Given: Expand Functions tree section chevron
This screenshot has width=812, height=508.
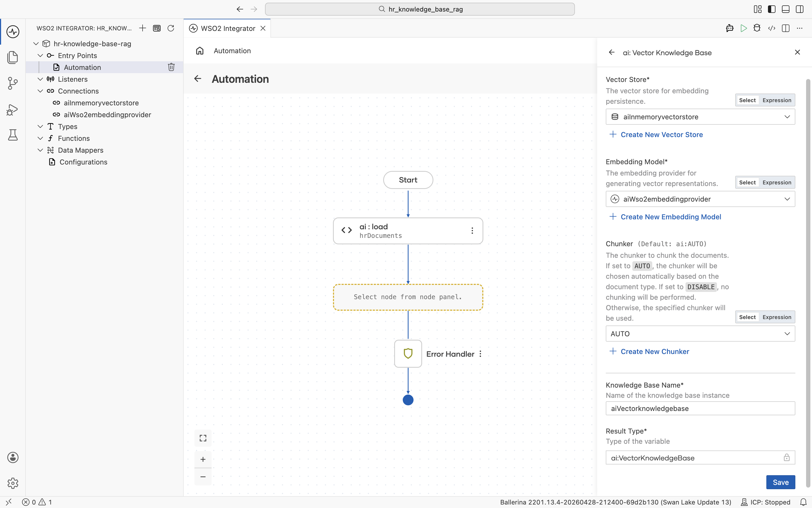Looking at the screenshot, I should point(40,138).
